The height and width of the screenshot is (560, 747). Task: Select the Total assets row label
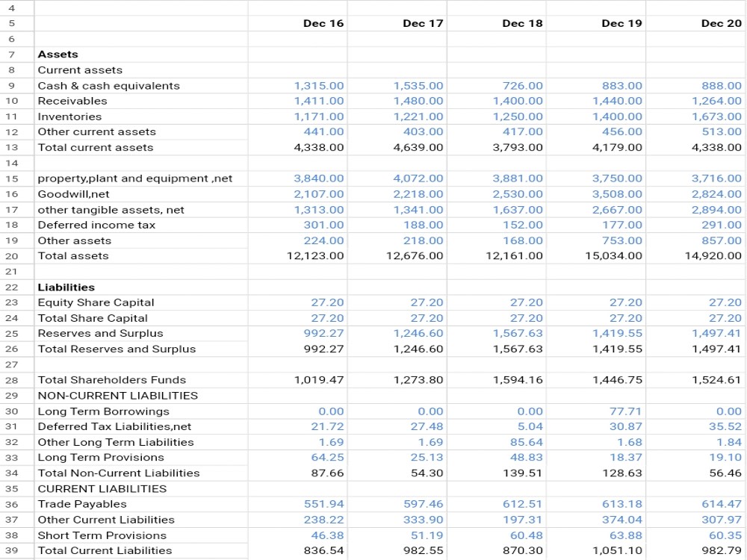73,256
